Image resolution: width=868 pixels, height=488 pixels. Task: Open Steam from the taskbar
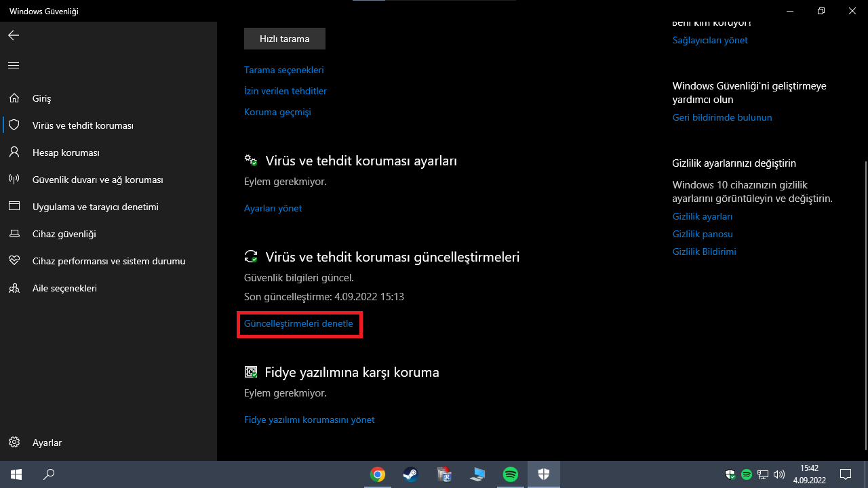[411, 474]
